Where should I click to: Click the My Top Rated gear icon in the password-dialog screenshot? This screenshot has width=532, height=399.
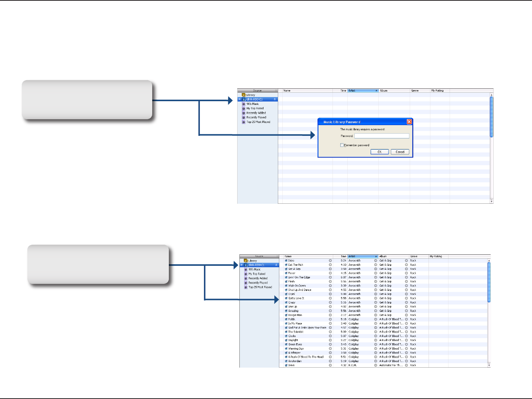(244, 109)
